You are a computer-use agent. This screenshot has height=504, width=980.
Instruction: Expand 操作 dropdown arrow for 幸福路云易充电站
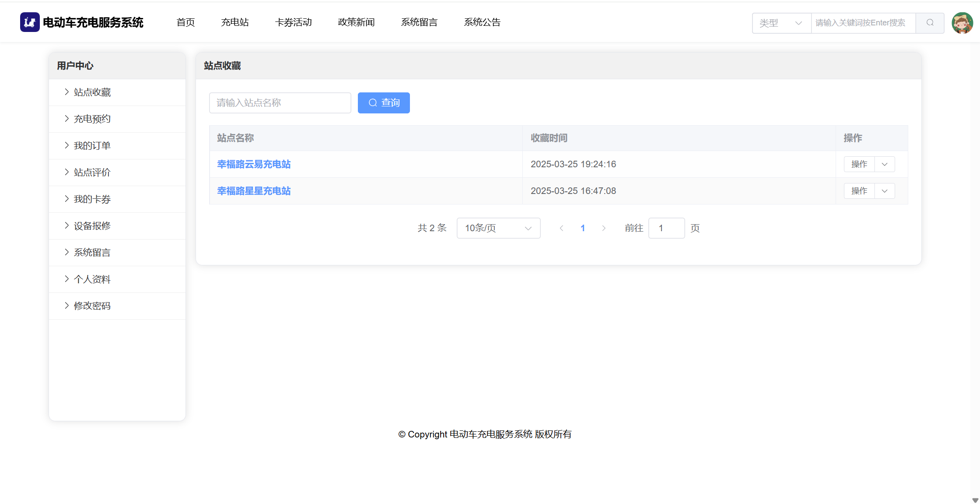[x=885, y=164]
